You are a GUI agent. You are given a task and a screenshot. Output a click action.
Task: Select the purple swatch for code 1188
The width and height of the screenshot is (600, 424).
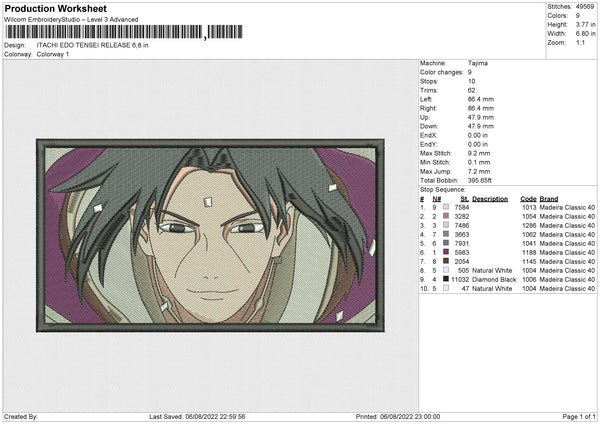point(446,252)
